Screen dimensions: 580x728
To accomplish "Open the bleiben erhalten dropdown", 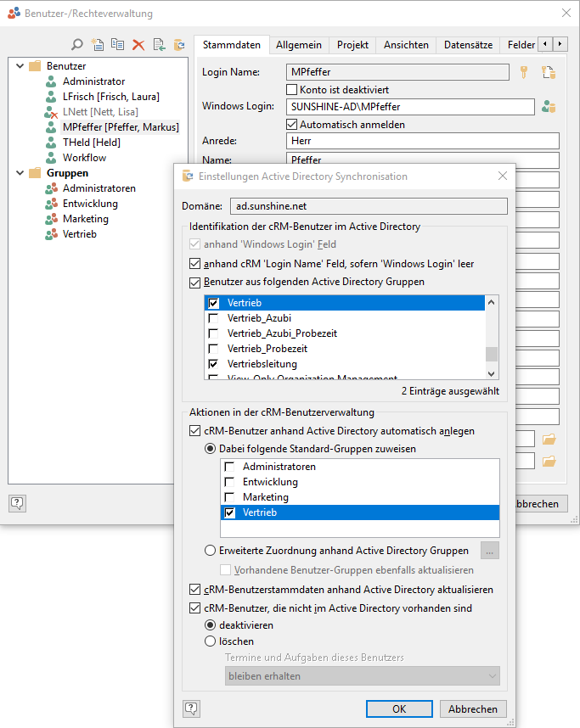I will point(363,676).
